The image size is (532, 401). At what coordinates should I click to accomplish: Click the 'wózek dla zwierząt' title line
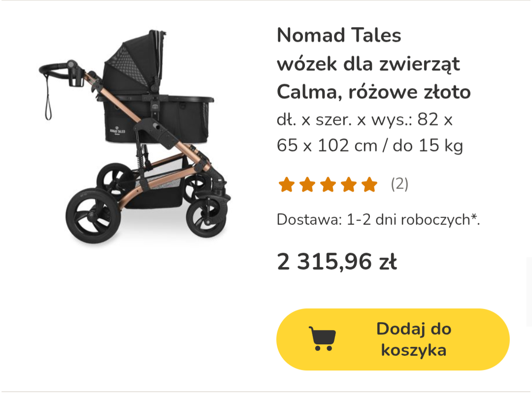pyautogui.click(x=368, y=64)
